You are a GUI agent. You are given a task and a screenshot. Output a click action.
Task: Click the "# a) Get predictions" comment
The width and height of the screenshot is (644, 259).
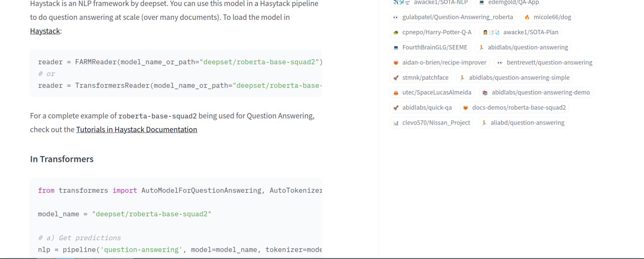(79, 238)
